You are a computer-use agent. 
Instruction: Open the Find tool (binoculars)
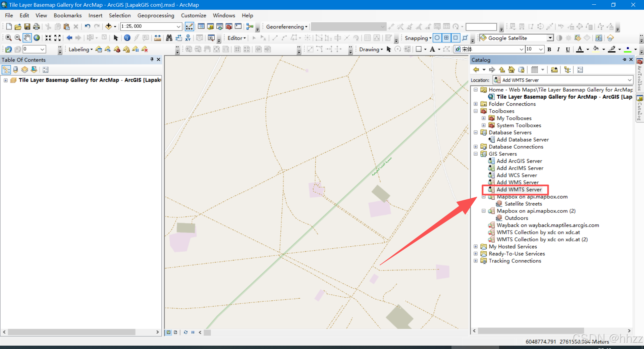click(169, 38)
